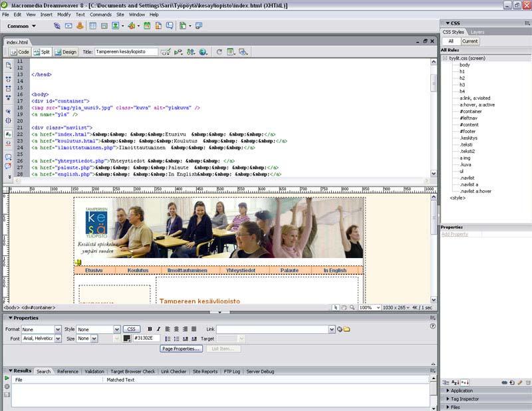The width and height of the screenshot is (532, 411).
Task: Open the Size dropdown in Properties
Action: tap(94, 339)
